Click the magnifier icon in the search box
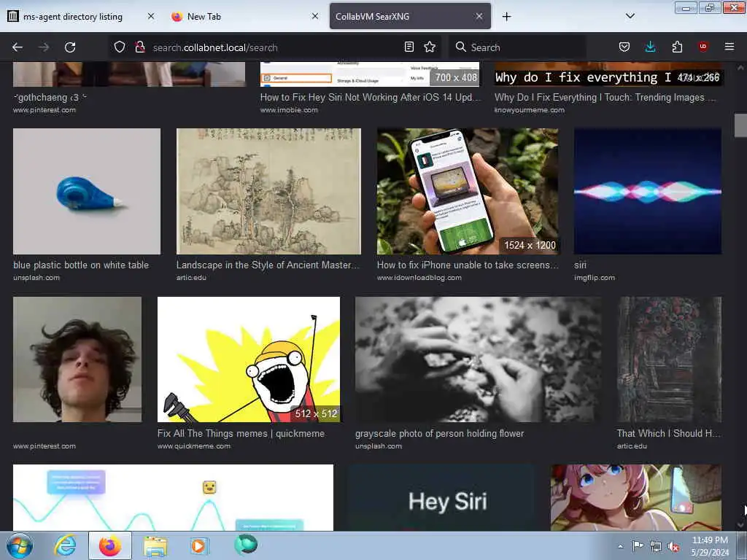747x560 pixels. click(x=461, y=47)
